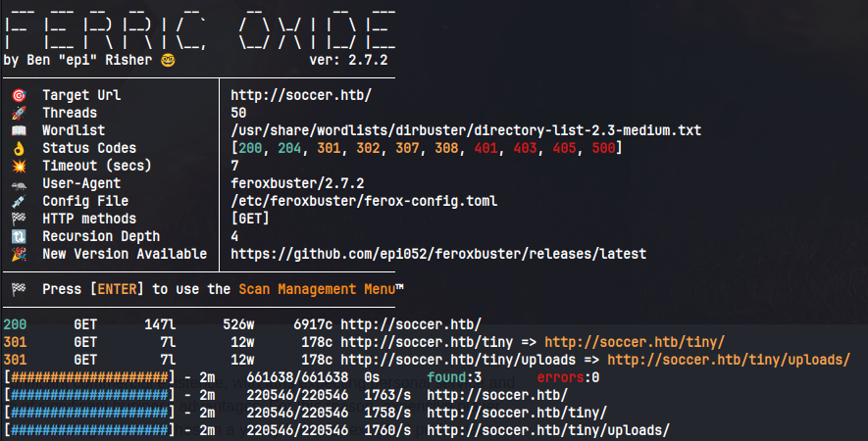Click the orange ENTER key label
Image resolution: width=868 pixels, height=441 pixels.
pos(118,289)
